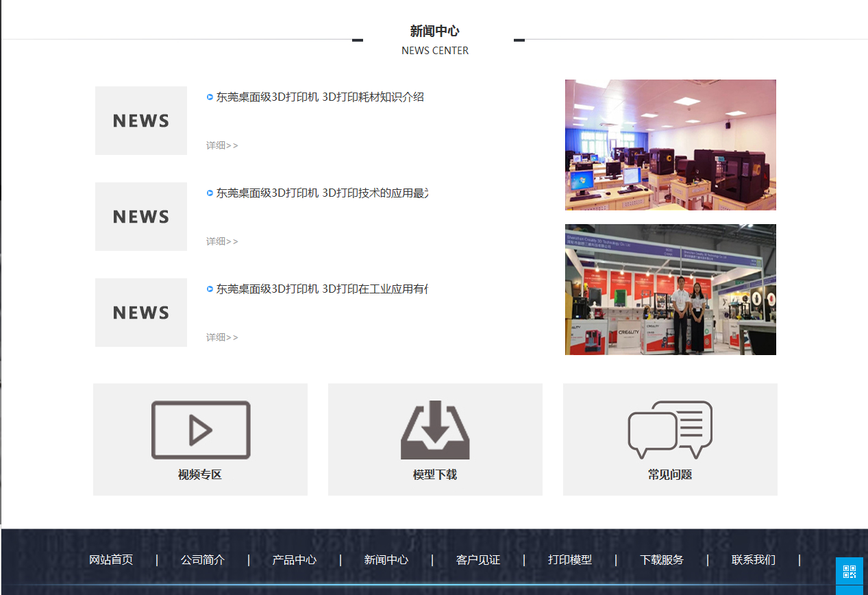Click 详细>> under the first news entry
Image resolution: width=868 pixels, height=595 pixels.
click(221, 145)
